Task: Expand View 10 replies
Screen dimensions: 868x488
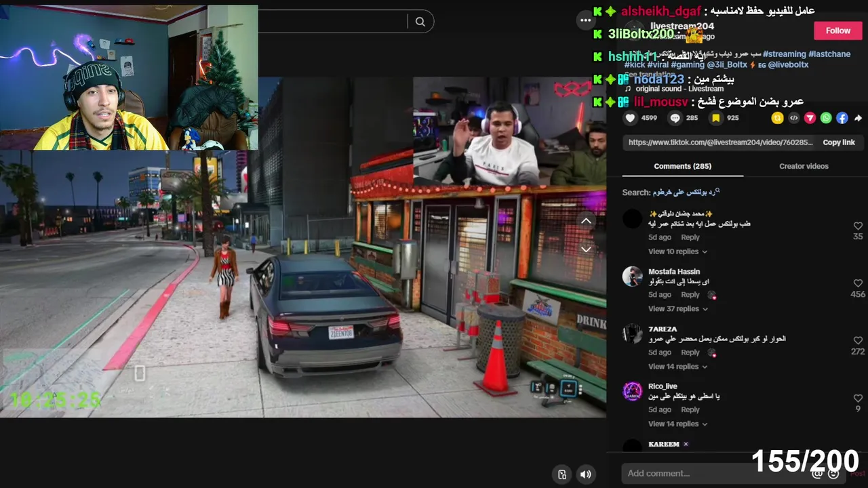Action: [677, 251]
